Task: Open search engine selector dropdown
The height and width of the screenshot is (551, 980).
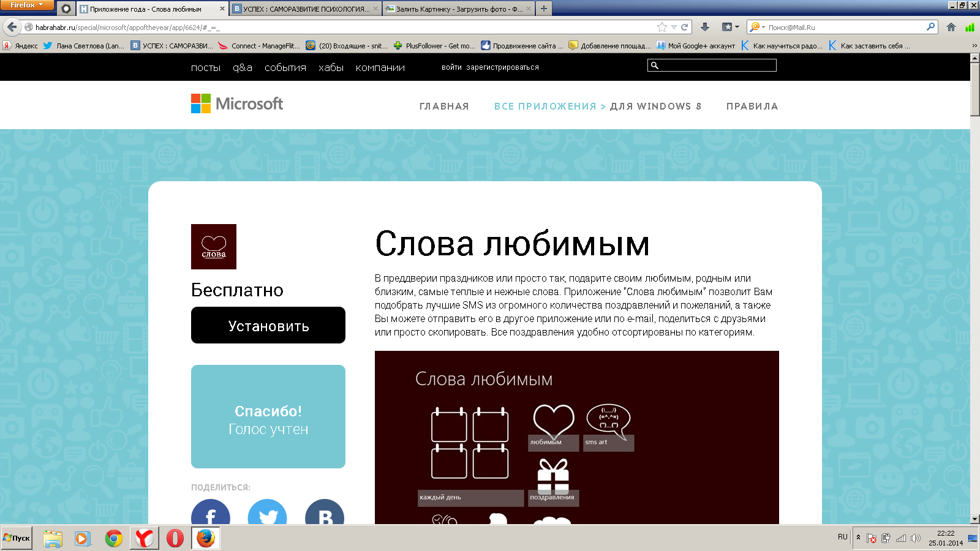Action: click(x=758, y=27)
